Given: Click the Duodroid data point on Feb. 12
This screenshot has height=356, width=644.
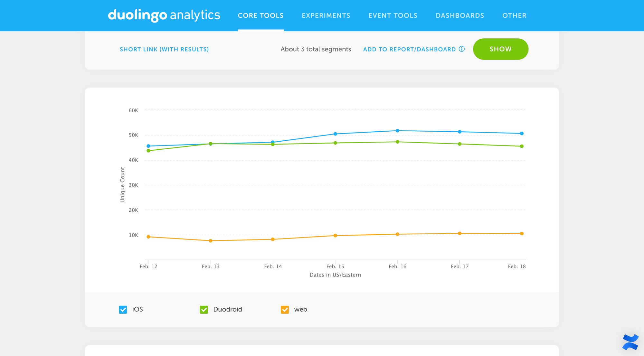Looking at the screenshot, I should pos(148,151).
